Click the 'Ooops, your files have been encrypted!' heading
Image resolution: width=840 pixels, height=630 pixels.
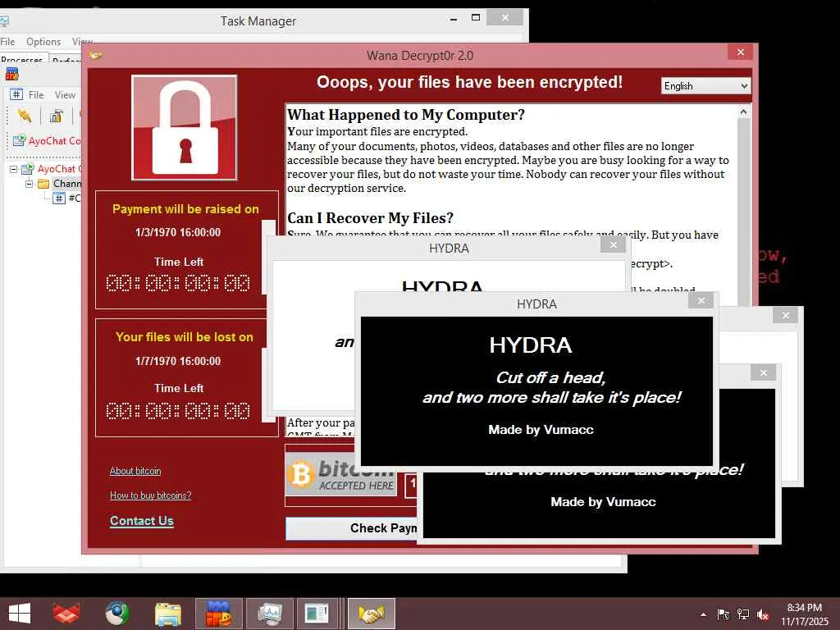470,82
